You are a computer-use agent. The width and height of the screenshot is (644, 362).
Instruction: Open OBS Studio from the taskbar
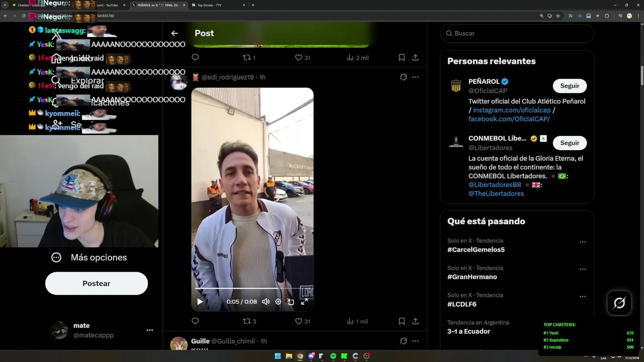coord(366,356)
